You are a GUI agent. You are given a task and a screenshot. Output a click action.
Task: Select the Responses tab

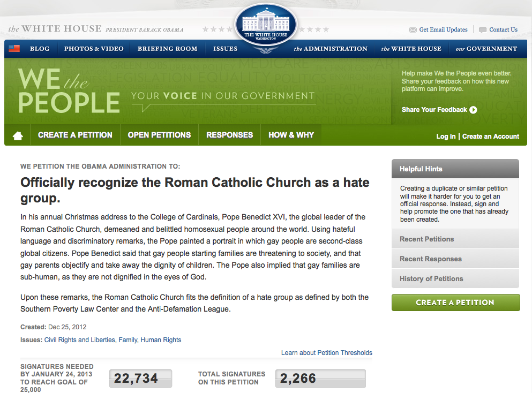(x=230, y=135)
